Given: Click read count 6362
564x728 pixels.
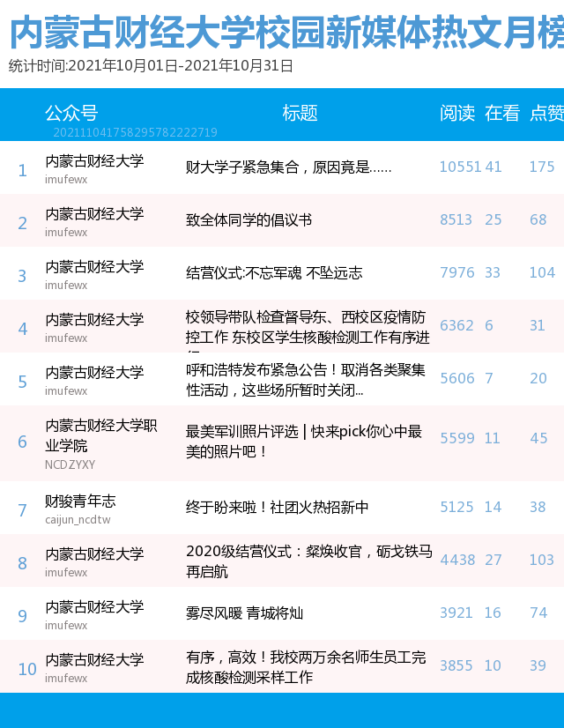Looking at the screenshot, I should click(456, 325).
